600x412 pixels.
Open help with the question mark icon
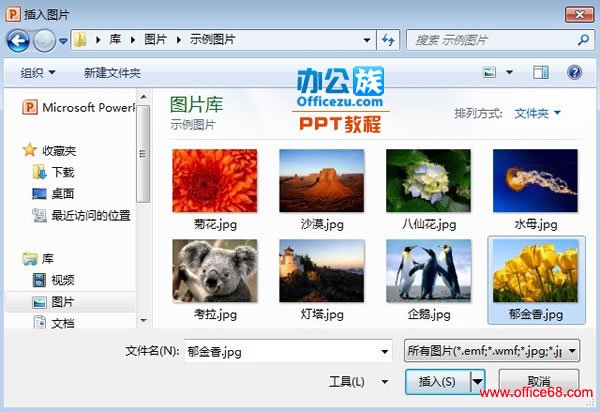(574, 72)
